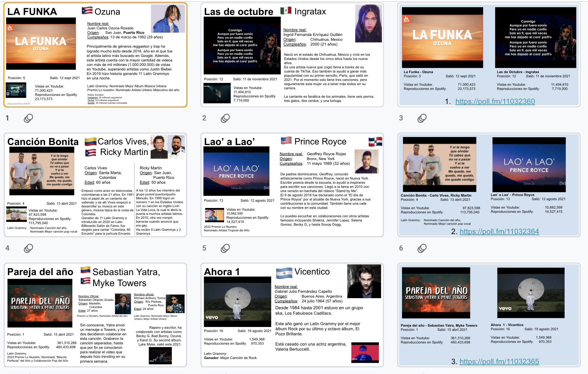
Task: Click the link icon under slide 6
Action: coord(422,248)
